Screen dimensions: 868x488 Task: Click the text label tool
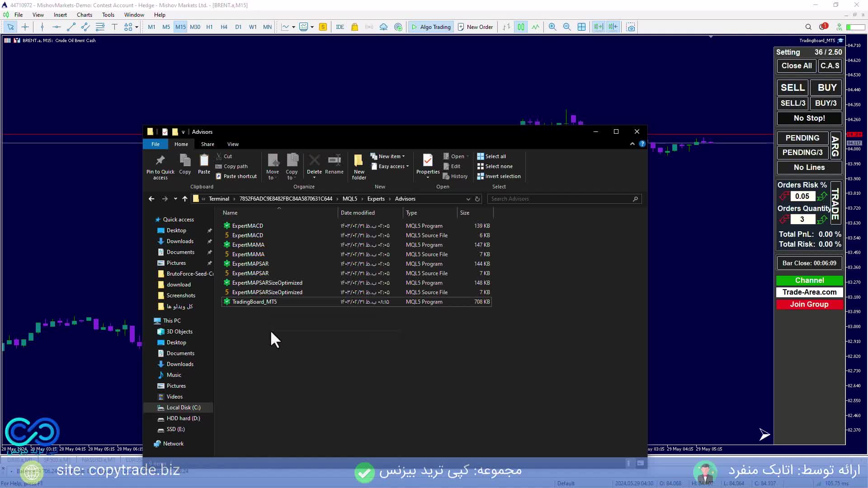coord(114,27)
